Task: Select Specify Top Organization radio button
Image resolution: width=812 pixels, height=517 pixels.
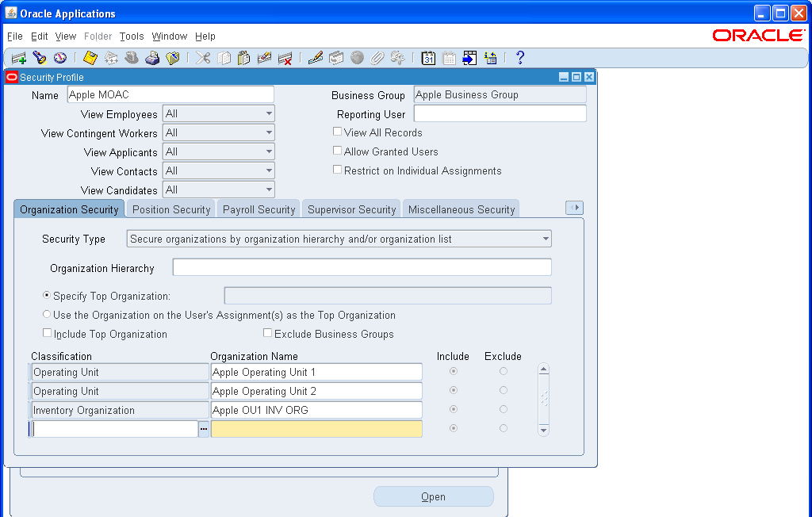Action: [x=47, y=295]
